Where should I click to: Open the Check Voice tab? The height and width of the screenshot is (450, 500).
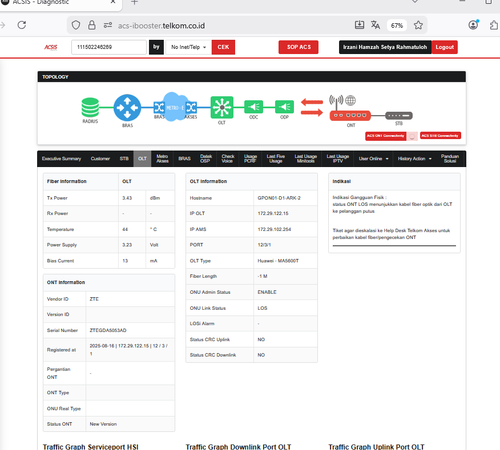[x=228, y=159]
